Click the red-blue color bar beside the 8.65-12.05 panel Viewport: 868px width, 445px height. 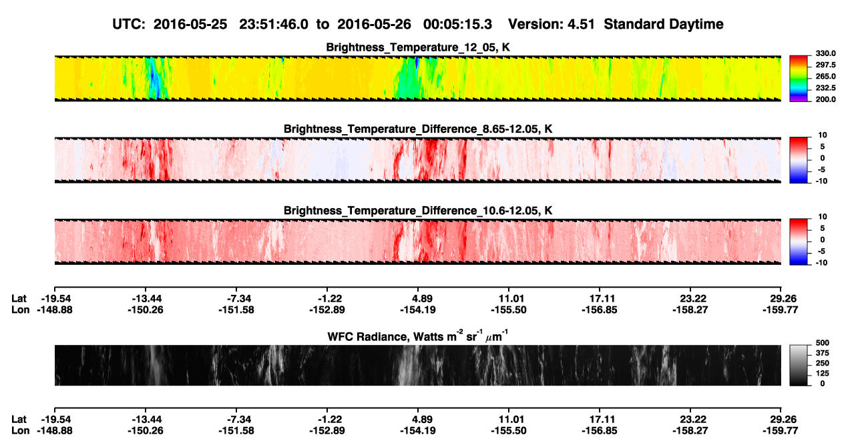[799, 159]
